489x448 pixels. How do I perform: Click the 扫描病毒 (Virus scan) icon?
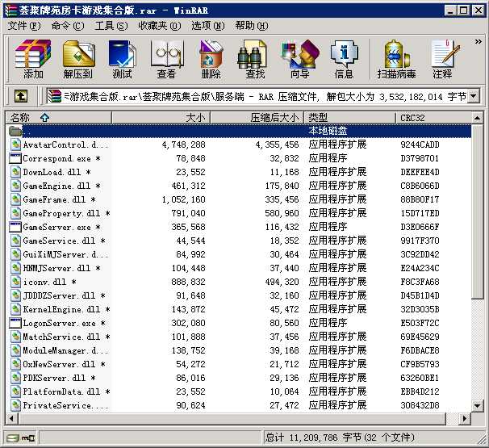(x=396, y=59)
